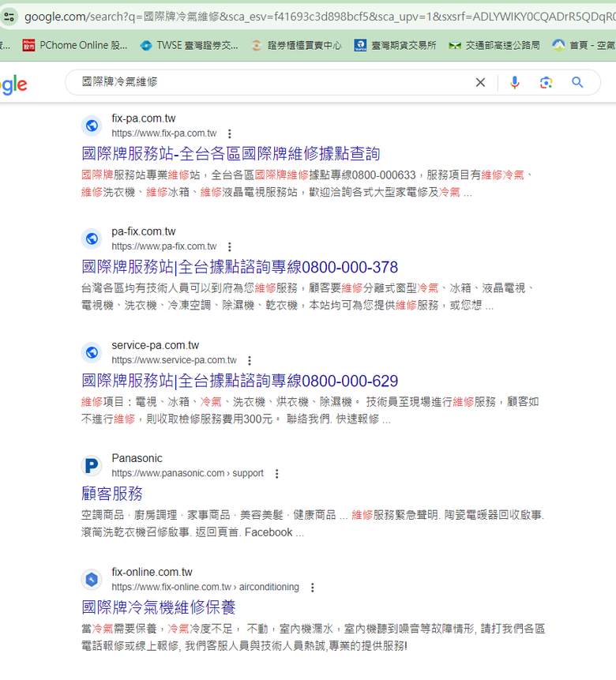Open the 國際牌冷氣機維修保養 result
Image resolution: width=616 pixels, height=680 pixels.
pyautogui.click(x=158, y=607)
